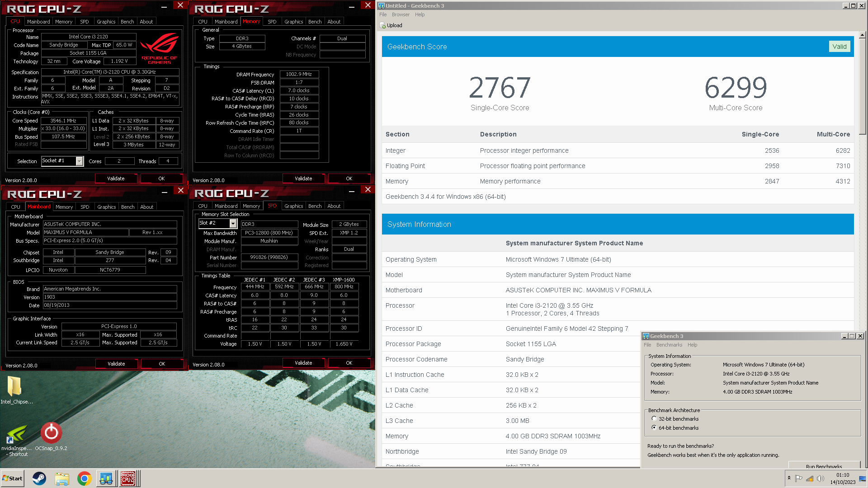Click the Geekbench results vertical scrollbar thumb
The image size is (868, 488).
tap(862, 86)
